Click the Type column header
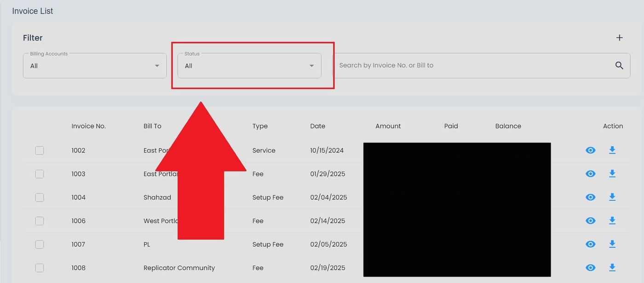 point(260,126)
